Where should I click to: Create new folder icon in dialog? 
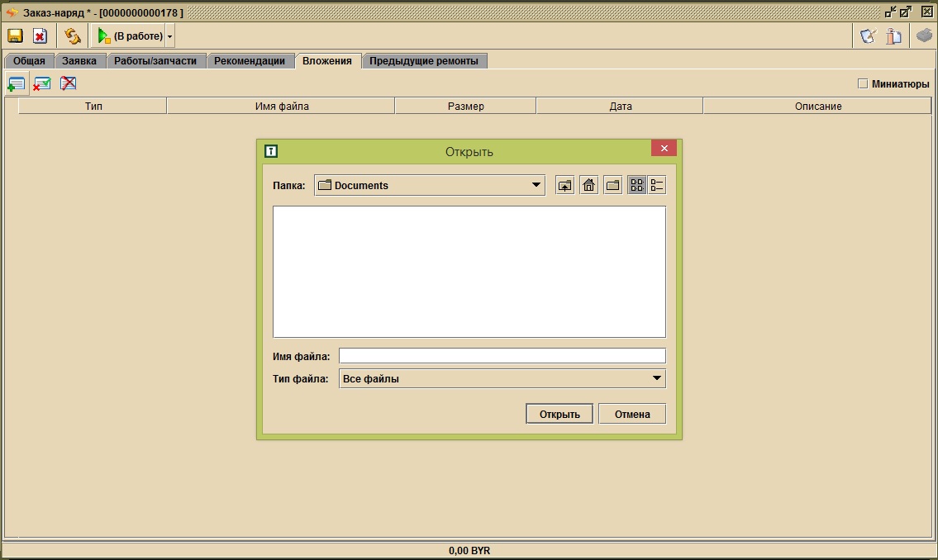(613, 185)
